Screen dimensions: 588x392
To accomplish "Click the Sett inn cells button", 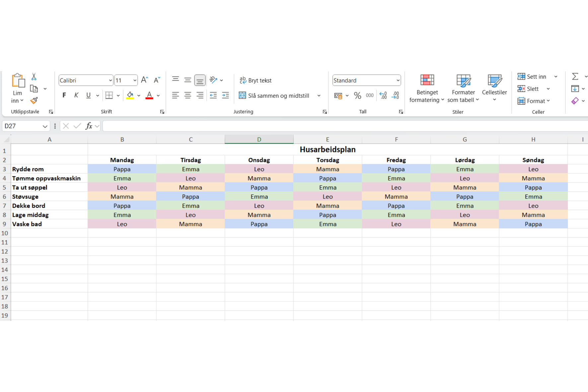I will (x=532, y=77).
